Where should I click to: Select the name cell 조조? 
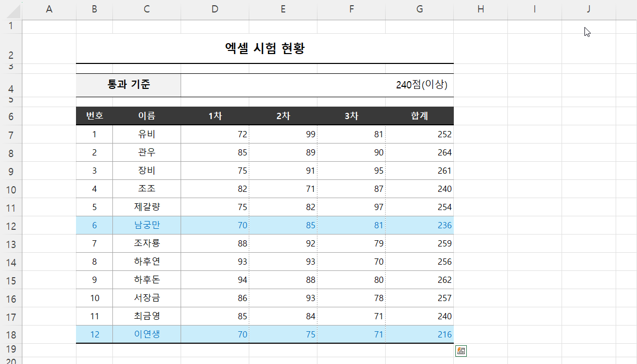[147, 189]
